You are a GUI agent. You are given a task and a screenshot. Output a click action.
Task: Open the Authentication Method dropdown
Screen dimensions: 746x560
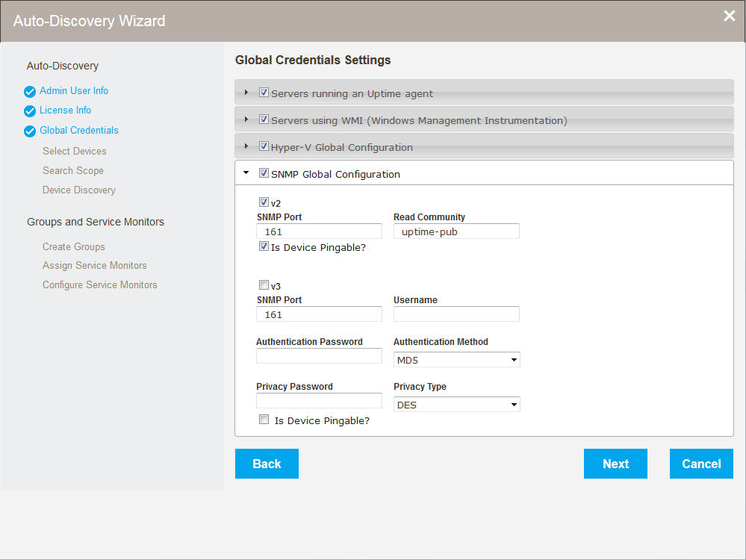point(456,360)
